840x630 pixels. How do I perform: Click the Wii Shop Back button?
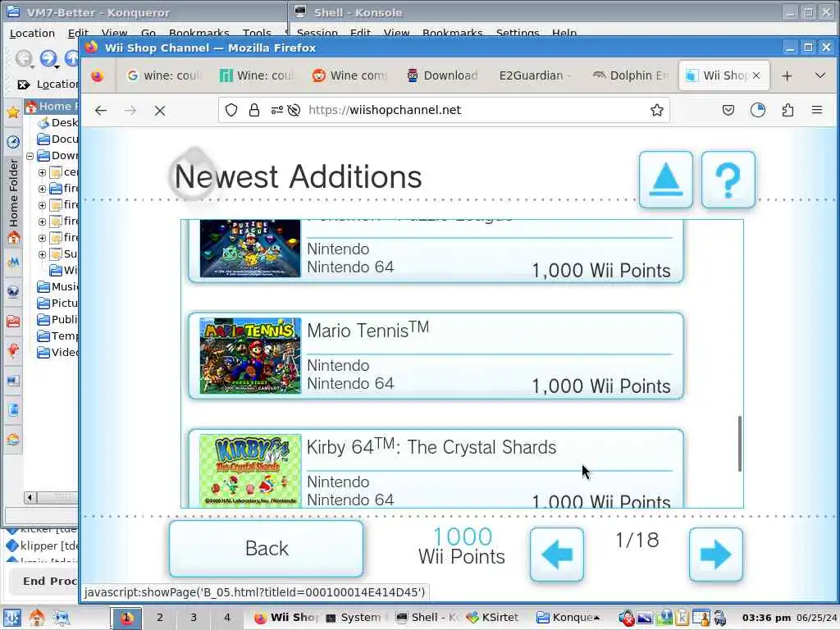(x=267, y=548)
